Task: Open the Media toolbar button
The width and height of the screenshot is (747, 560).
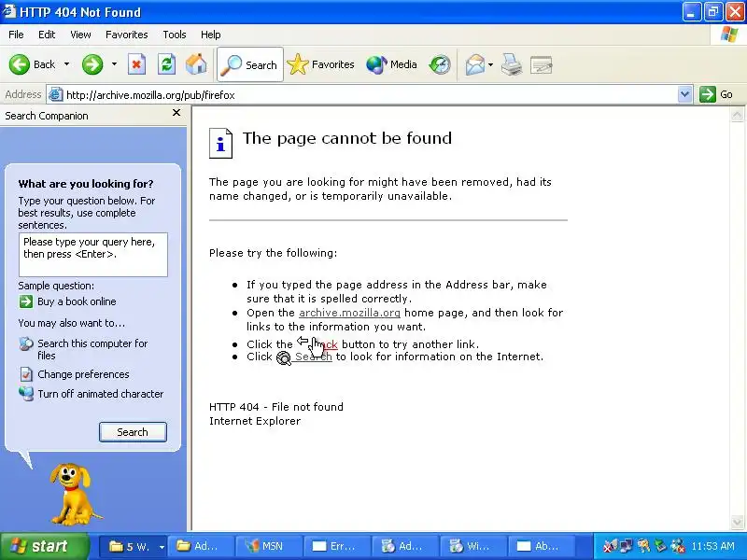Action: [x=391, y=64]
